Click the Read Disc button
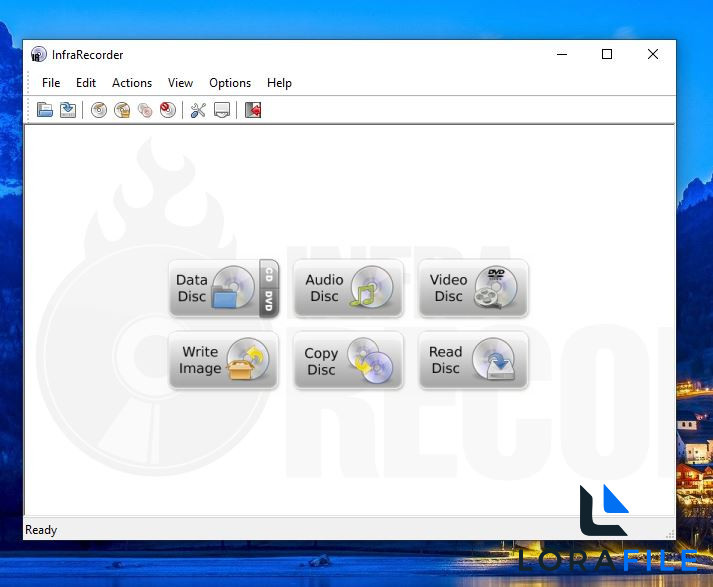The height and width of the screenshot is (587, 713). (473, 360)
